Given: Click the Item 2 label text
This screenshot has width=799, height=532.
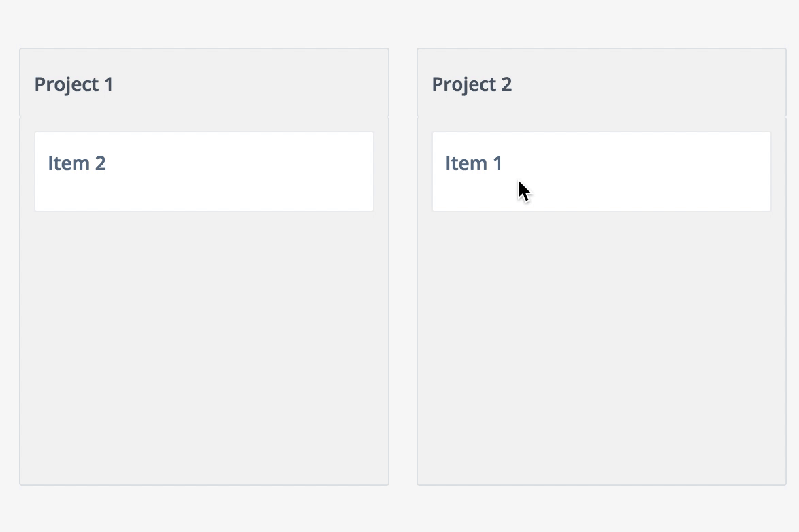Looking at the screenshot, I should pyautogui.click(x=76, y=163).
